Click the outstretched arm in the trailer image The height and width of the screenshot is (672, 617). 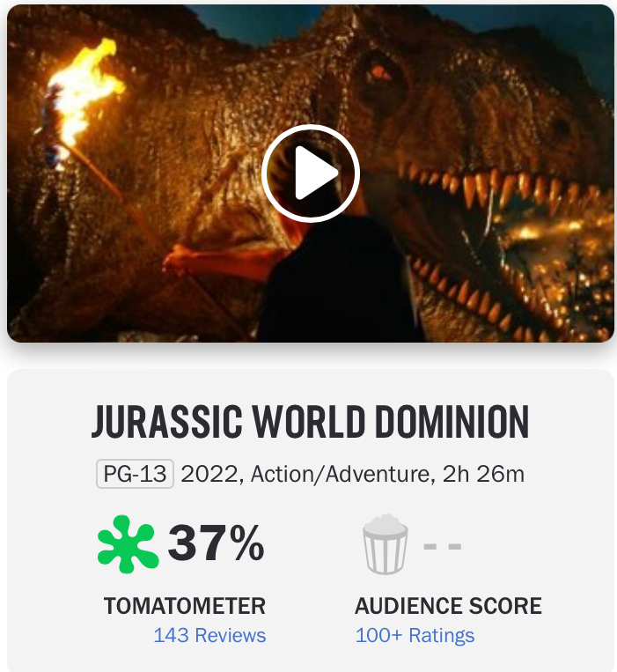tap(224, 262)
